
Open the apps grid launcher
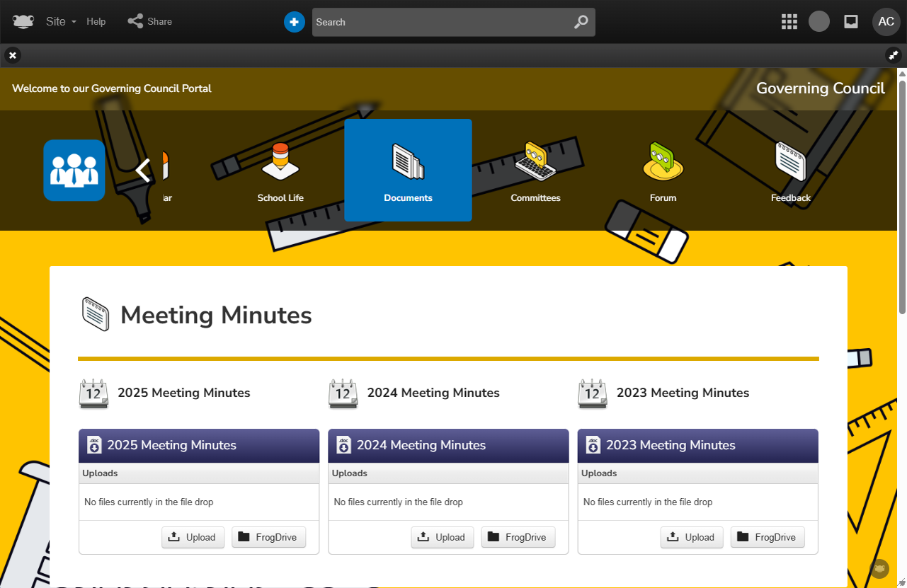[789, 21]
